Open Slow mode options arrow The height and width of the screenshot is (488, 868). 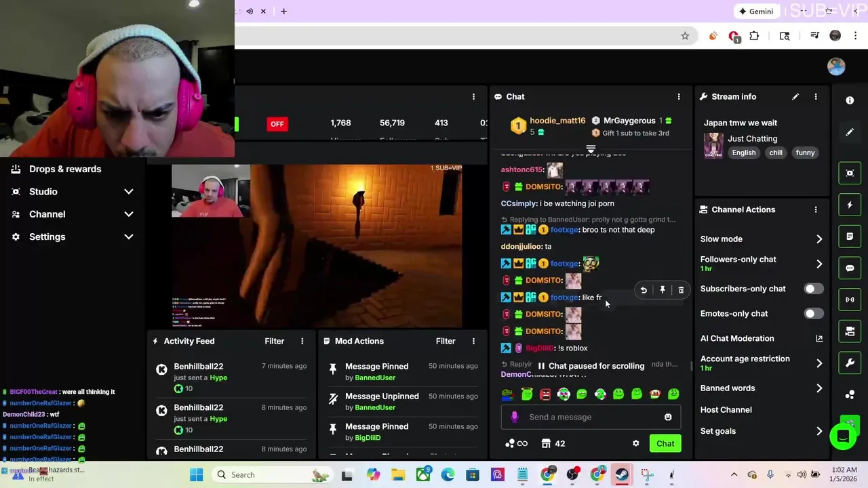pos(819,239)
